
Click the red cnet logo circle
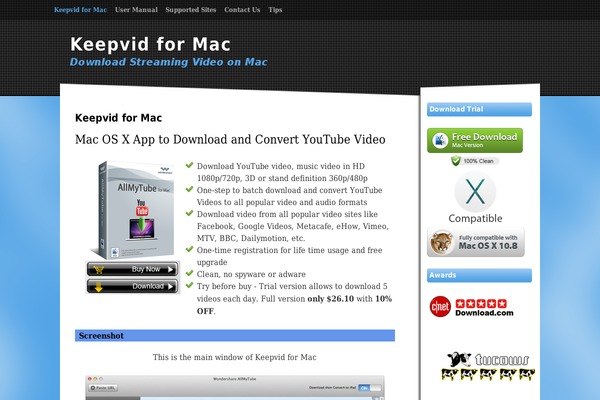point(440,307)
